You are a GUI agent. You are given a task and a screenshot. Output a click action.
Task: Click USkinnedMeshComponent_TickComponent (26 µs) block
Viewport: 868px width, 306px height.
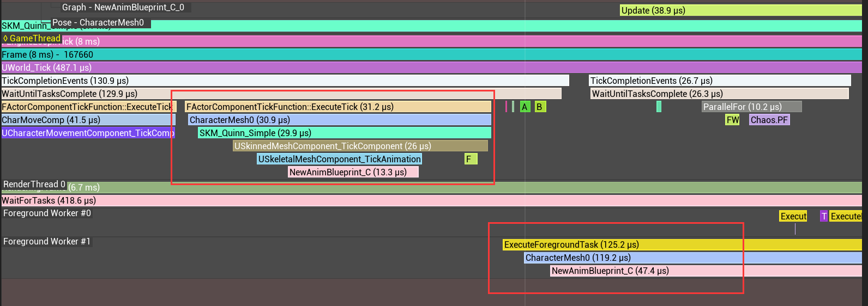360,146
